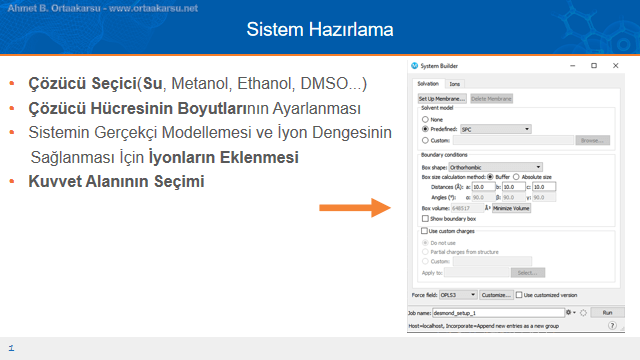Select the Custom solvent radio button
The width and height of the screenshot is (640, 360).
[x=425, y=140]
